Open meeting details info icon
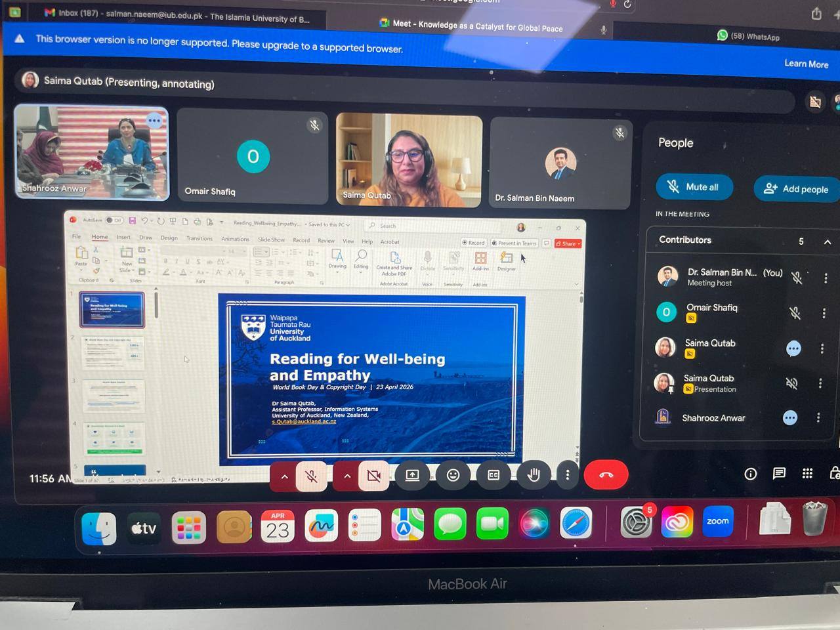The width and height of the screenshot is (840, 630). (x=751, y=474)
